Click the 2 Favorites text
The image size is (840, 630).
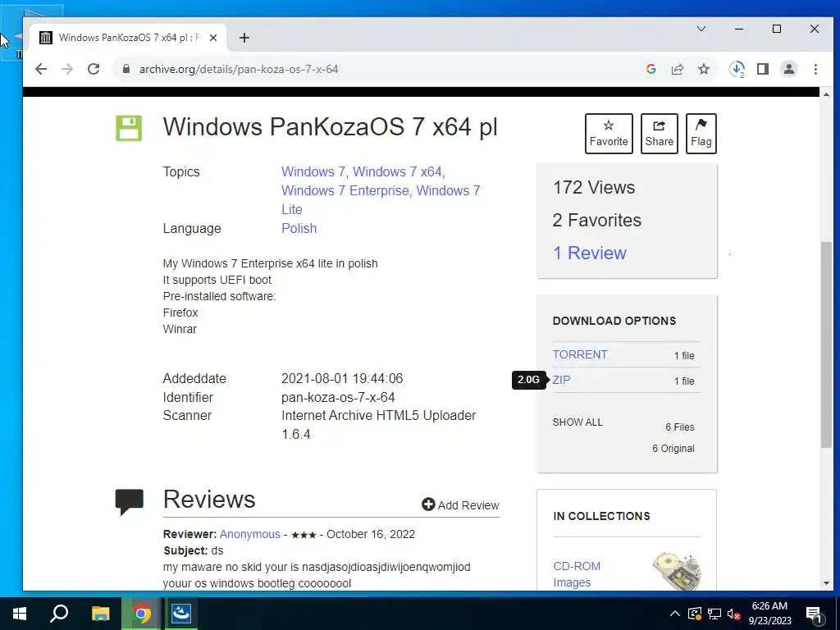(597, 220)
